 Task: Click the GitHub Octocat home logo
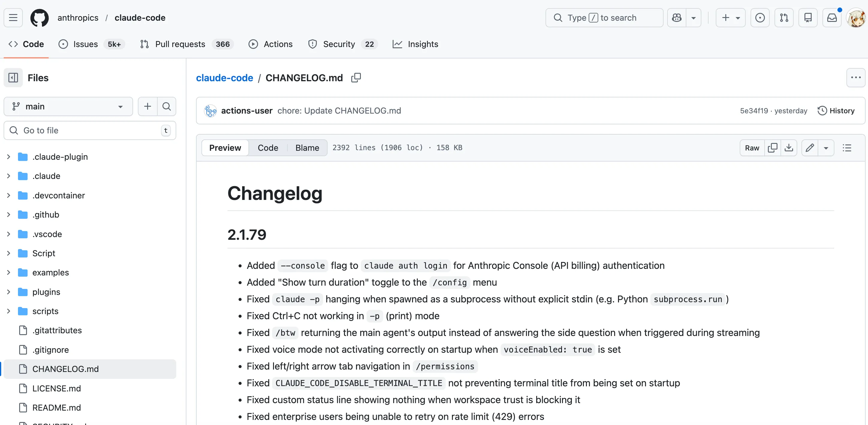tap(40, 17)
